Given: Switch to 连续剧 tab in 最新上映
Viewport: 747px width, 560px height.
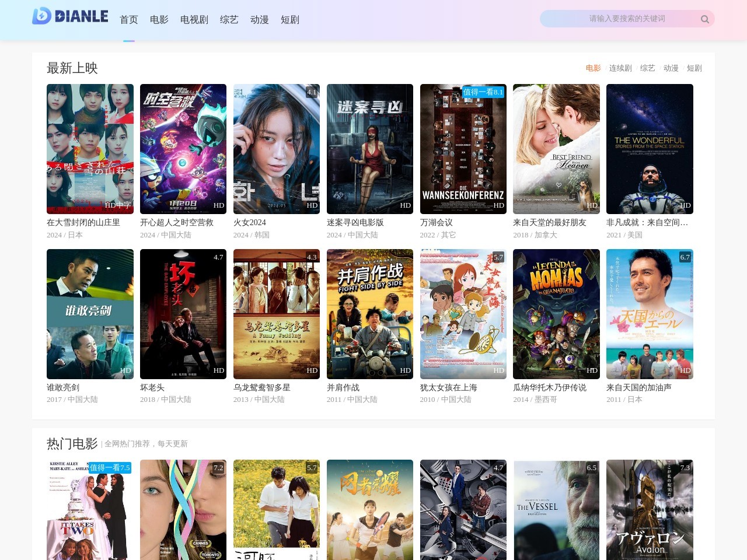Looking at the screenshot, I should [x=620, y=68].
